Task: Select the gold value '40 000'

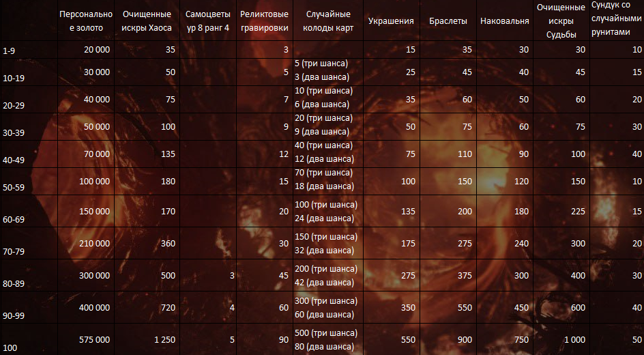Action: coord(97,100)
